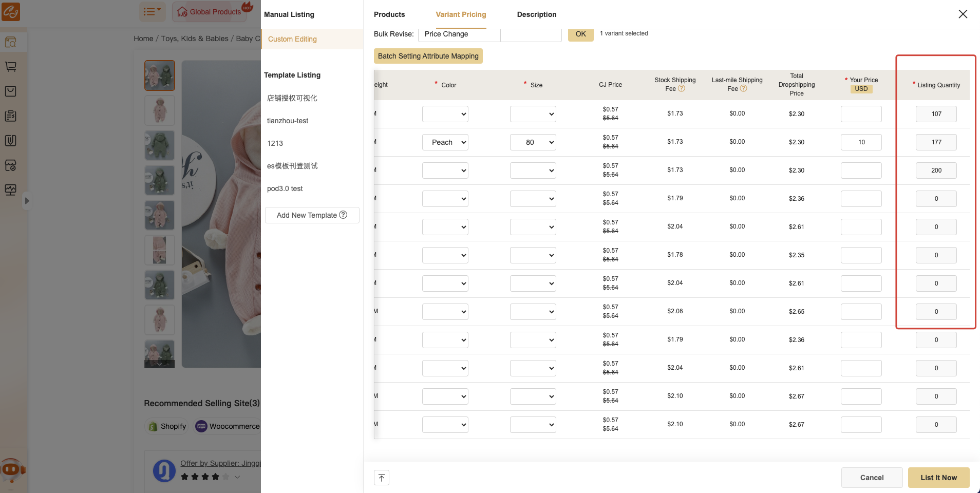This screenshot has width=980, height=493.
Task: Click the shopping cart sidebar icon
Action: point(11,67)
